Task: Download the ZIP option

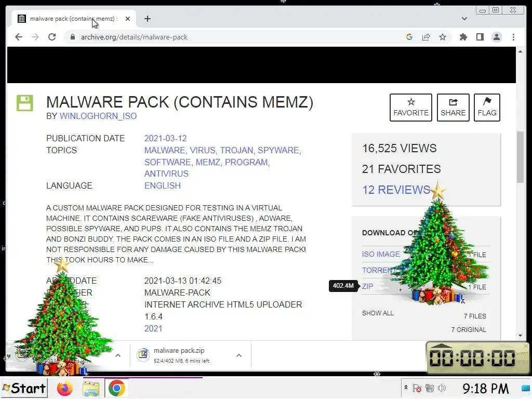Action: click(367, 286)
